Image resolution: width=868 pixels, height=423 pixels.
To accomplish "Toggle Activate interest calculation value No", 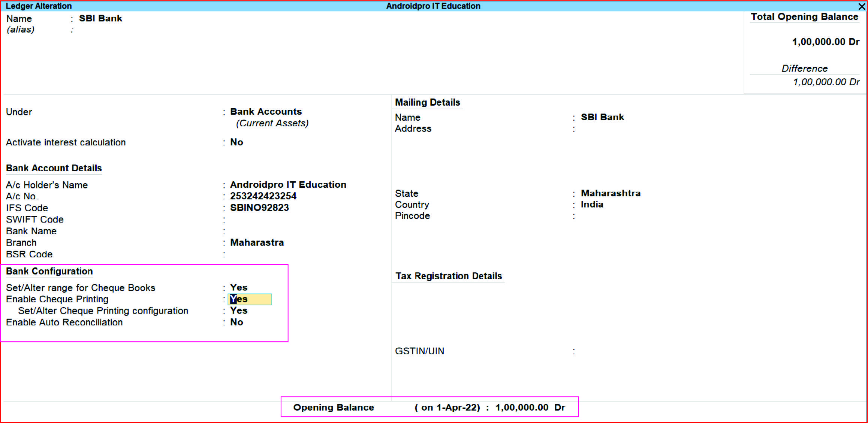I will [236, 142].
